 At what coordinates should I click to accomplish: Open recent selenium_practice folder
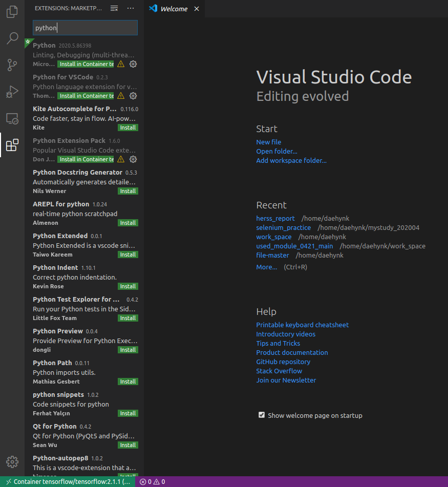point(284,228)
